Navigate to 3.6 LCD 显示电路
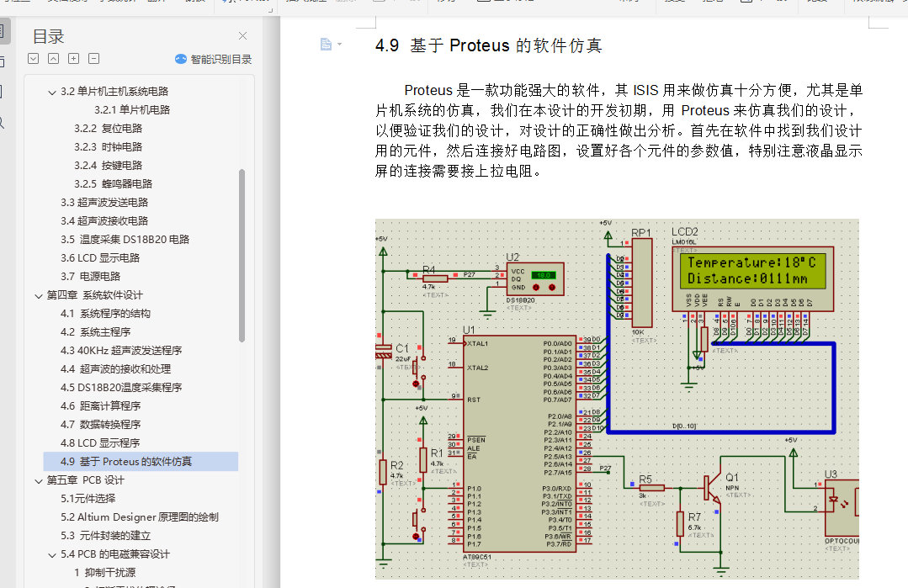The width and height of the screenshot is (908, 588). tap(100, 258)
